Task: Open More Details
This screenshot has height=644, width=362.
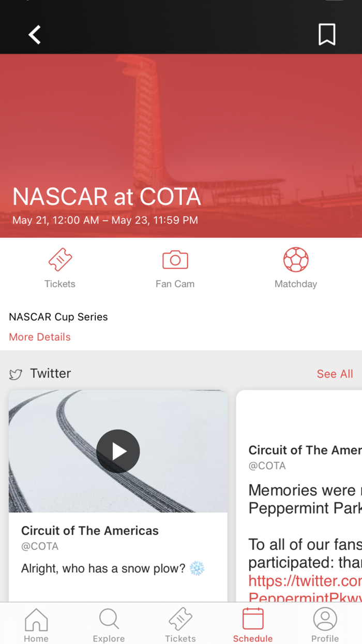Action: pyautogui.click(x=39, y=337)
